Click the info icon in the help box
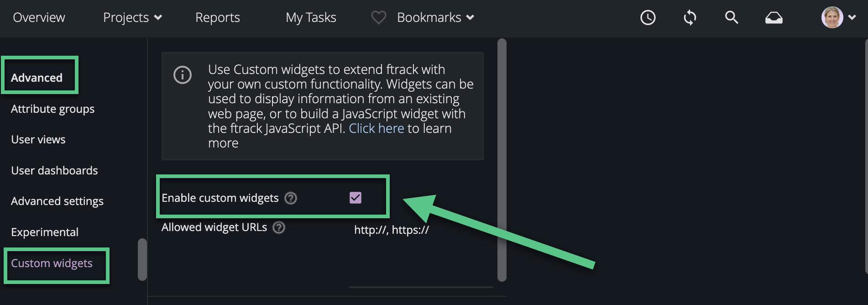This screenshot has height=305, width=868. point(183,75)
